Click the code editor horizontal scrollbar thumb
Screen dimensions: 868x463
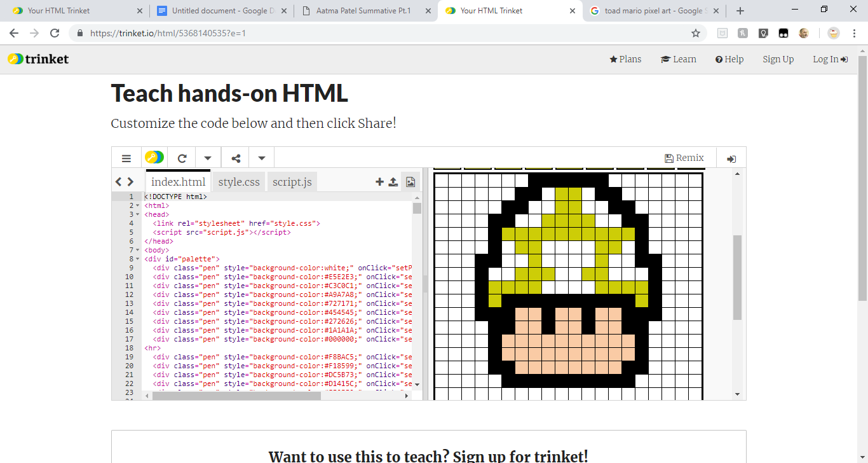(236, 396)
